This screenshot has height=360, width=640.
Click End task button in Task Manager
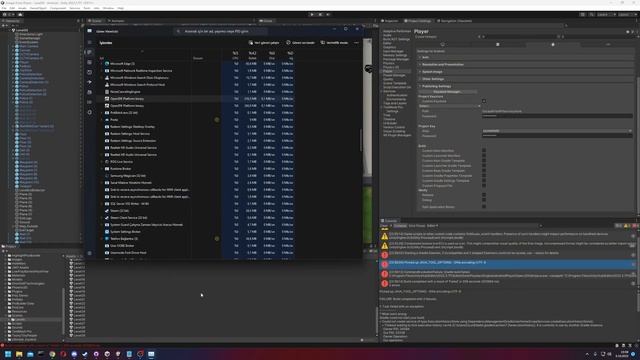(x=300, y=42)
